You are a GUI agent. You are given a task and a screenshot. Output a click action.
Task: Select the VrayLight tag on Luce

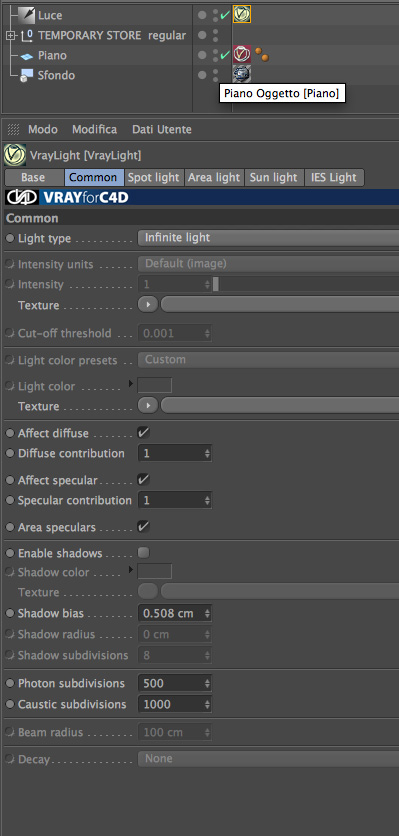point(242,14)
